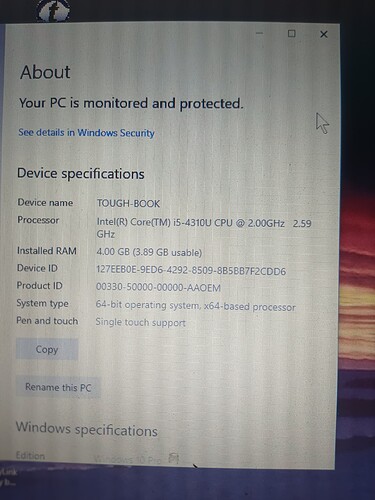
Task: Click the Device specifications heading
Action: (x=81, y=174)
